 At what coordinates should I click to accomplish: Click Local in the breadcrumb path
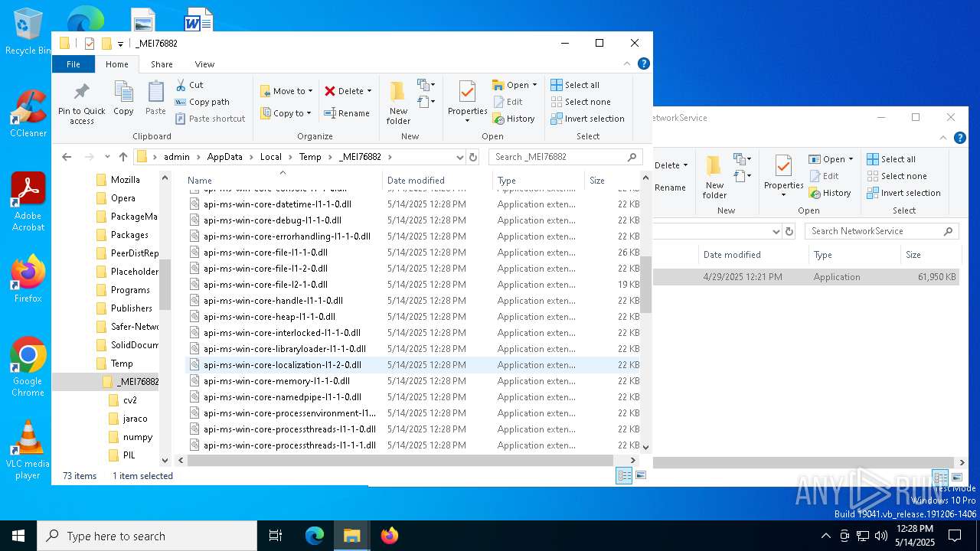pos(271,157)
